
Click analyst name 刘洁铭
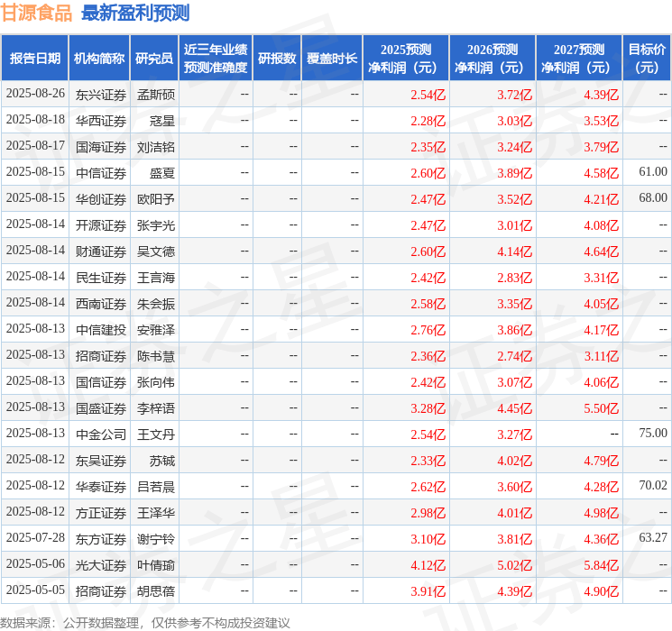(x=156, y=147)
